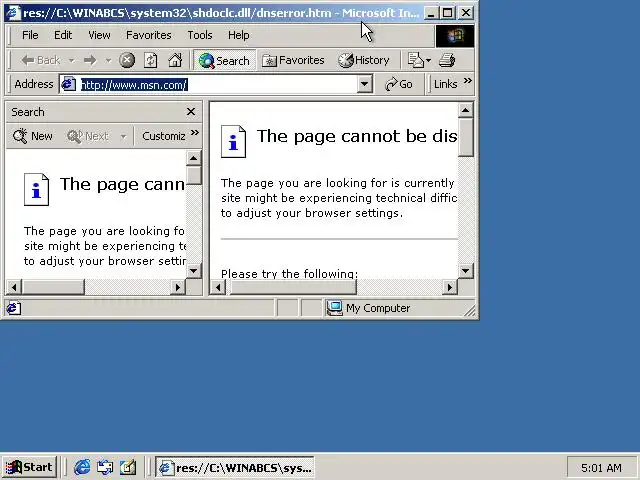Viewport: 640px width, 480px height.
Task: Click the Windows logo throbber
Action: pyautogui.click(x=455, y=36)
